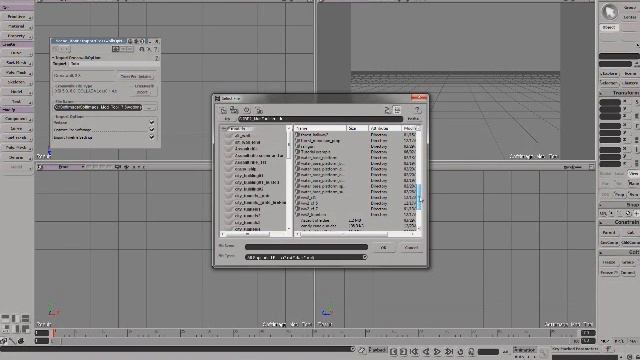640x360 pixels.
Task: Play the animation forward
Action: [x=437, y=351]
